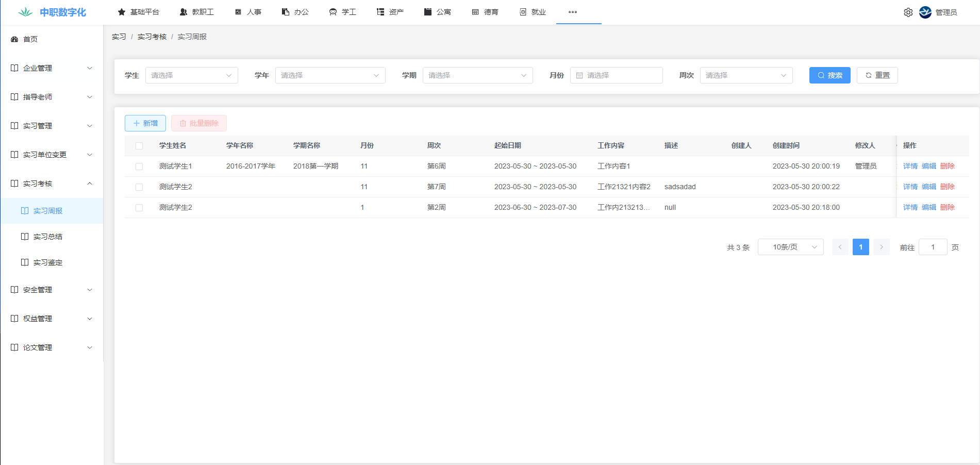Open the 学生 filter dropdown

pos(191,75)
